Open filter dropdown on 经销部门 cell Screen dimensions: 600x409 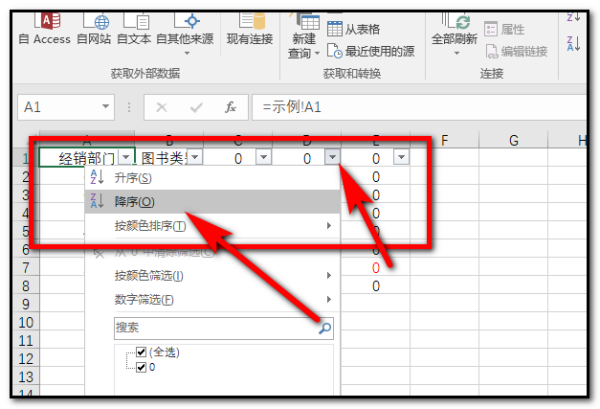coord(126,157)
